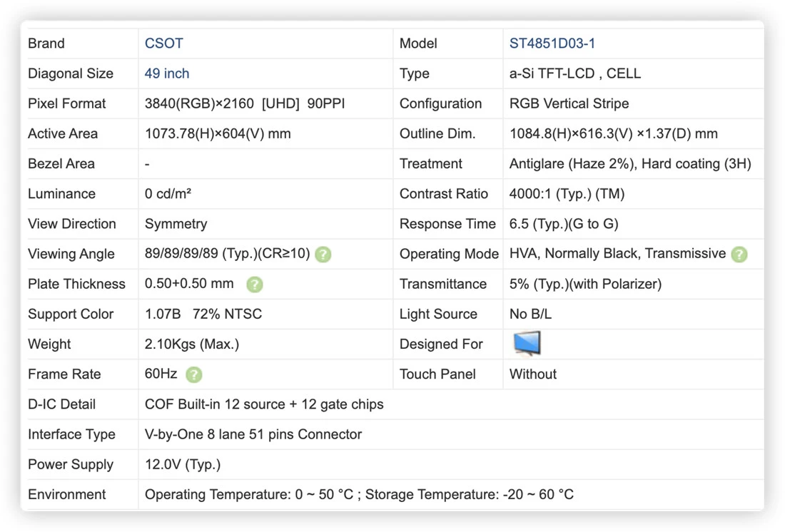Select the 'Support Color' label

[x=71, y=314]
